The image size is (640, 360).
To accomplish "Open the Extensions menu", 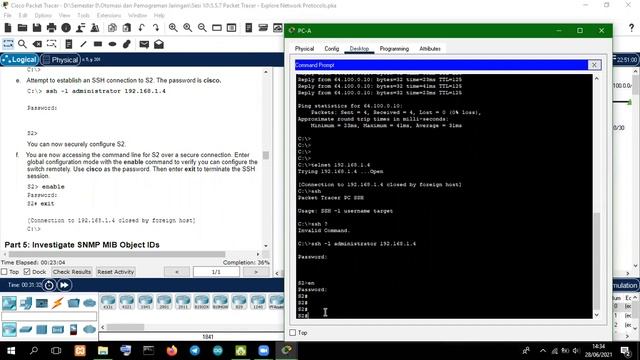I will click(x=109, y=16).
